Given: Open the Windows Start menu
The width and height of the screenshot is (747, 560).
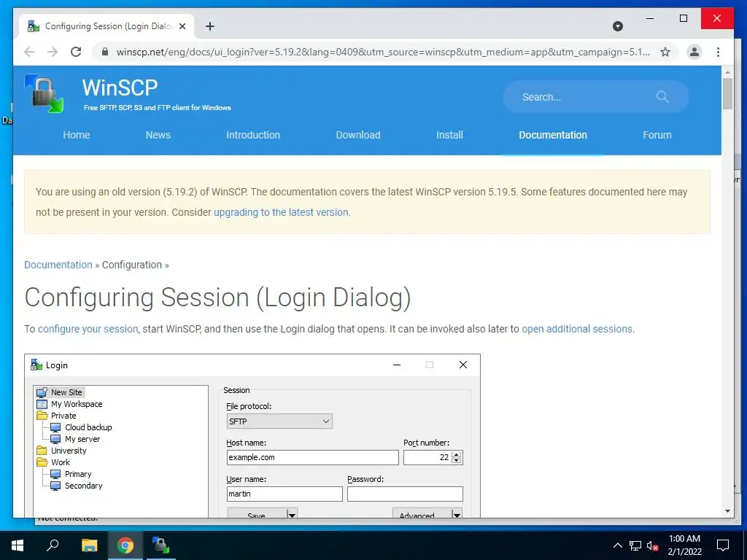Looking at the screenshot, I should click(18, 545).
